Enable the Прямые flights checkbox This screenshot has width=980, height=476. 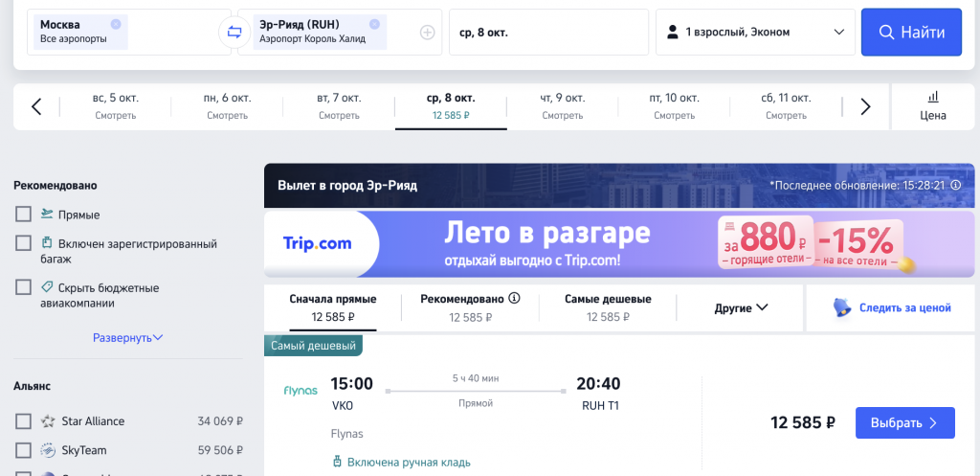pos(23,215)
